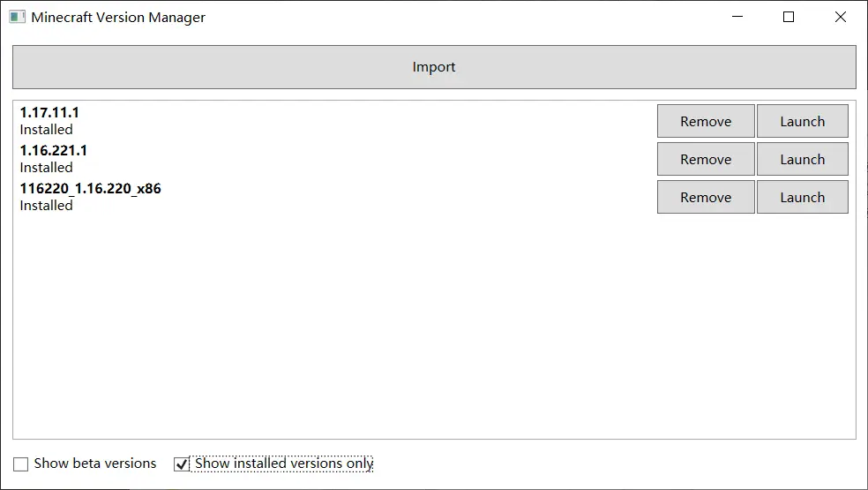Enable the Show beta versions checkbox
This screenshot has height=490, width=868.
coord(20,464)
